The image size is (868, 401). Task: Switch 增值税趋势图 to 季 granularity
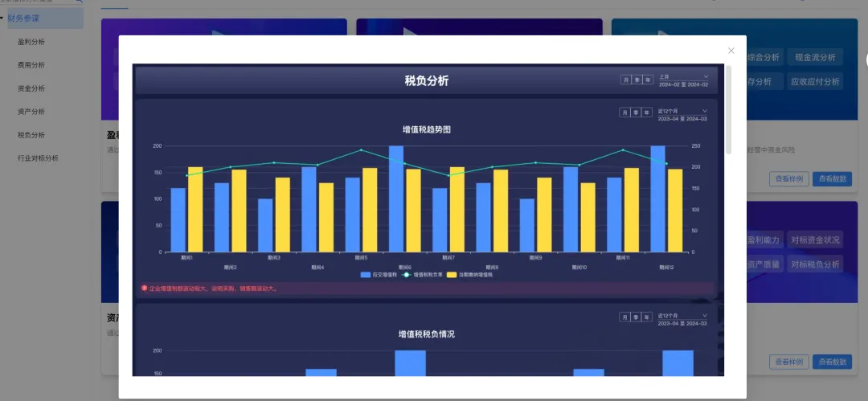pyautogui.click(x=636, y=113)
